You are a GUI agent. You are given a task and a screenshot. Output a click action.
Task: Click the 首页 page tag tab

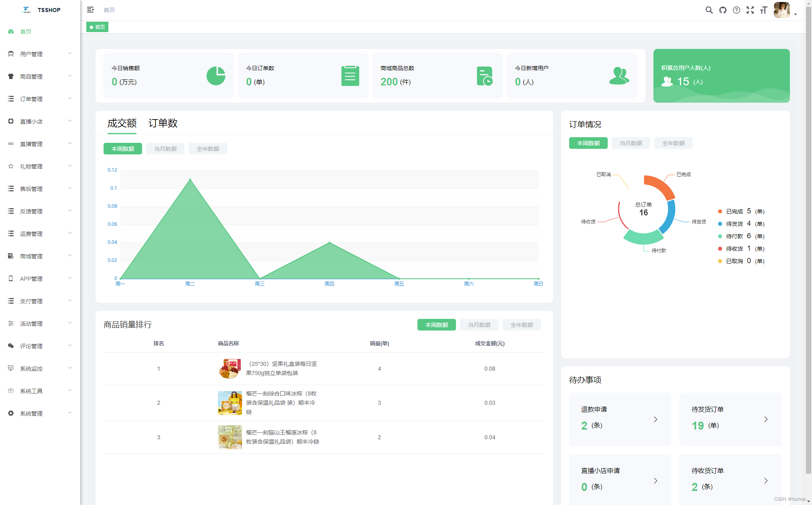pos(98,27)
